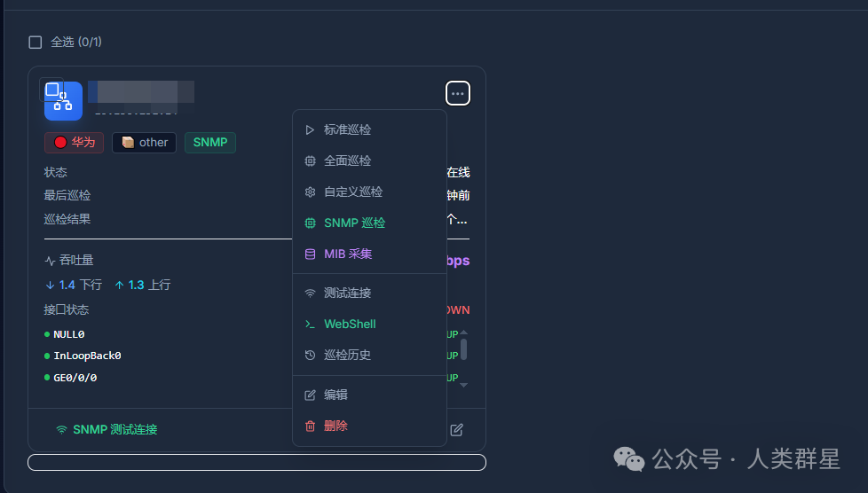
Task: Choose 测试连接 from the menu
Action: click(369, 293)
